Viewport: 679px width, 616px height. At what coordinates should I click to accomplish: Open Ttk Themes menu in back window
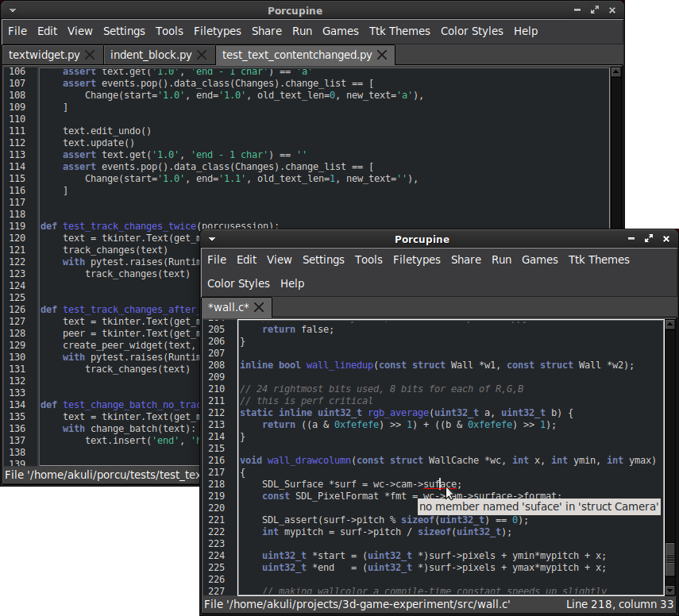[x=399, y=31]
